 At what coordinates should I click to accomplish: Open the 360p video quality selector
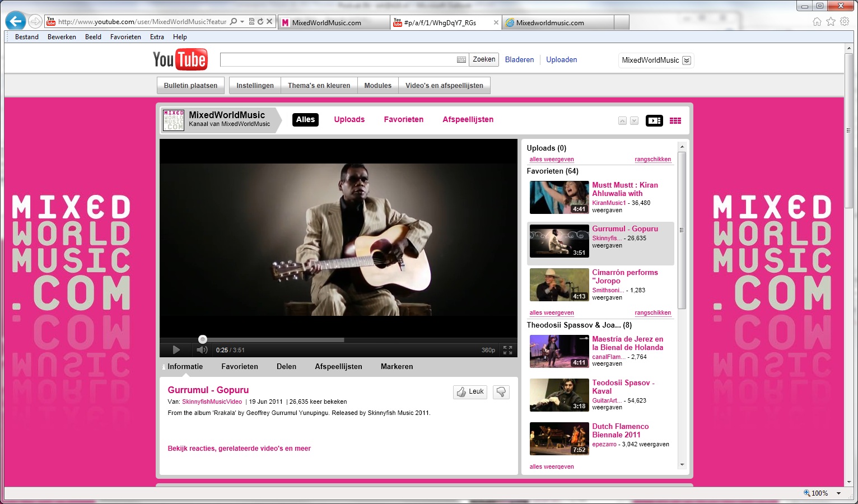tap(488, 350)
